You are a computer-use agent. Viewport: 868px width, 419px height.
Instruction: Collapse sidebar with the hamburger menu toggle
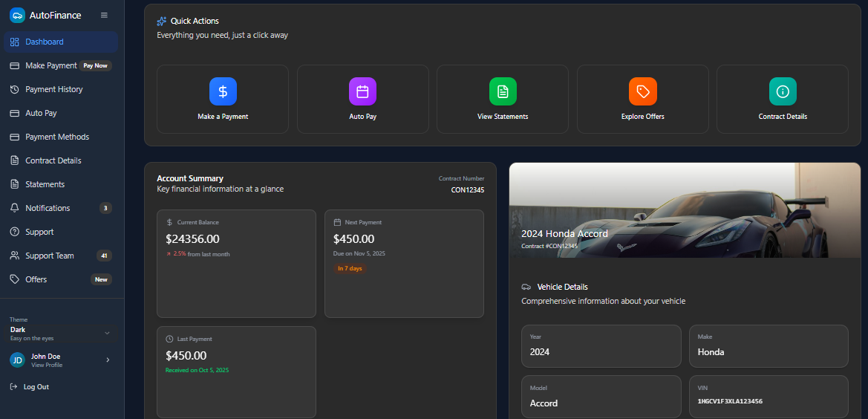pos(104,15)
